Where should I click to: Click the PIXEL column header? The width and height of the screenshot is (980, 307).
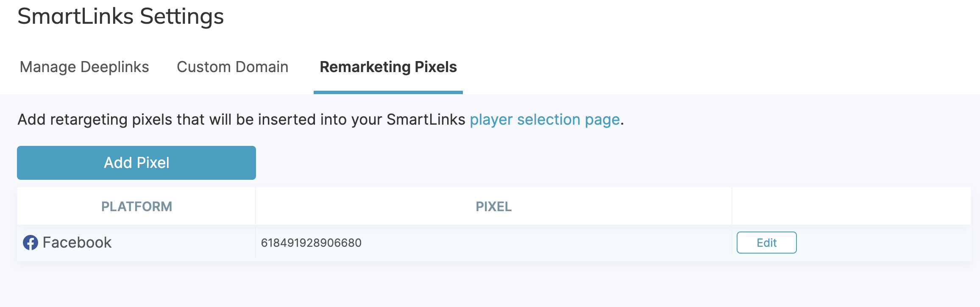[x=493, y=207]
